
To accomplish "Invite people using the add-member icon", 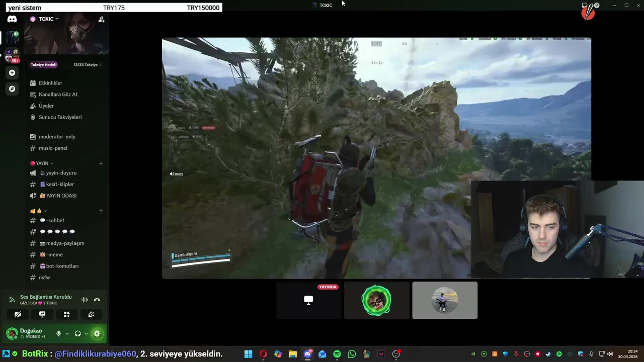I will coord(101,19).
